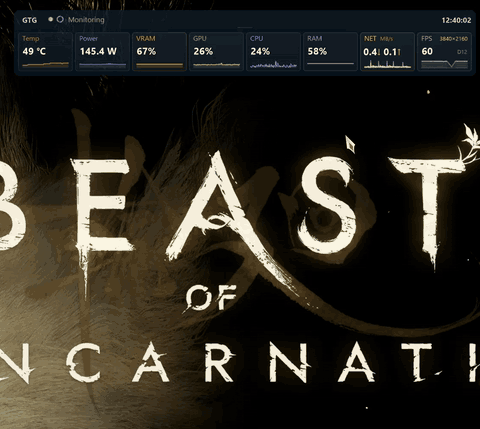Screen dimensions: 480x429
Task: Click the 3840×2160 resolution text
Action: pos(453,39)
